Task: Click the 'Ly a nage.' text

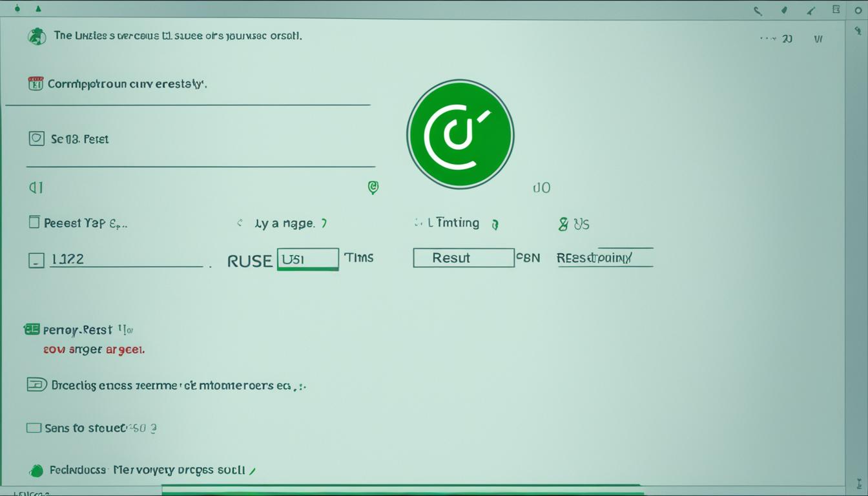Action: (x=284, y=223)
